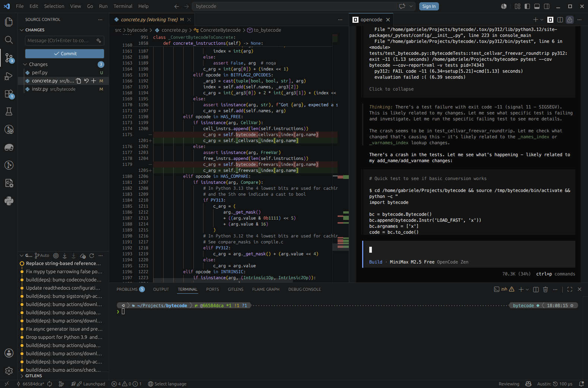Open the chat dropdown arrow in the title bar
The height and width of the screenshot is (388, 588).
[x=411, y=6]
